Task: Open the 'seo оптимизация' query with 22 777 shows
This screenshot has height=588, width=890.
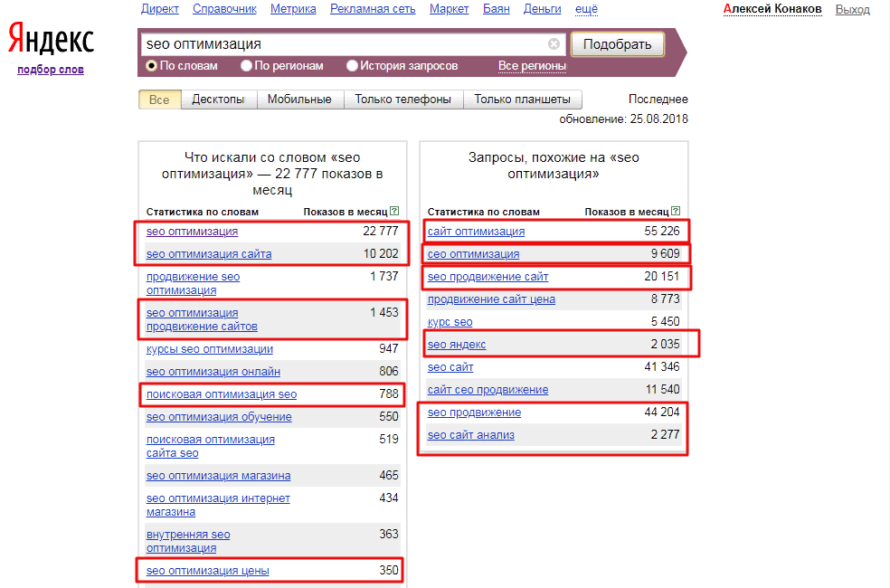Action: (x=192, y=232)
